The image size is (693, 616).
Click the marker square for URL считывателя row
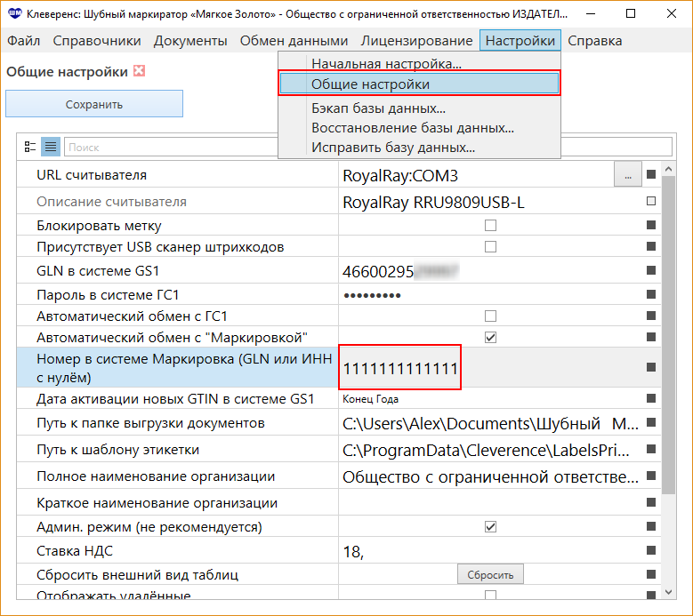pos(651,174)
